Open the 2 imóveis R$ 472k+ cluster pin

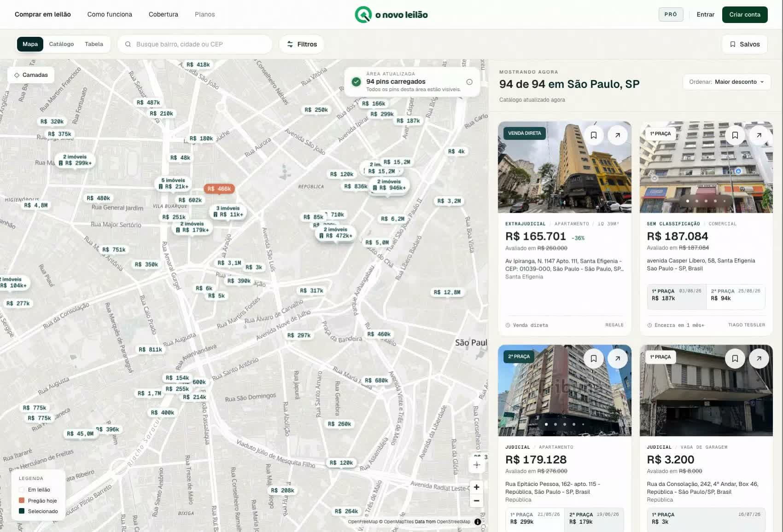(x=336, y=233)
